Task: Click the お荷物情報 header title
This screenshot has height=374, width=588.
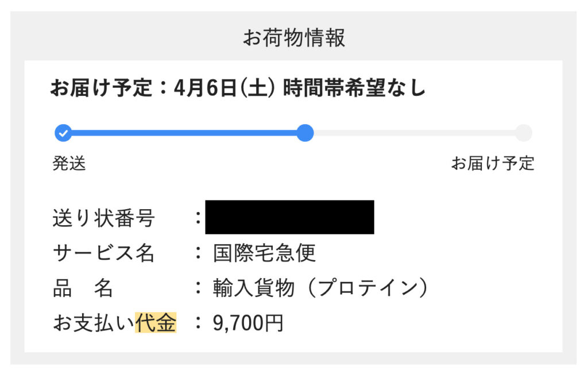Action: click(x=294, y=38)
